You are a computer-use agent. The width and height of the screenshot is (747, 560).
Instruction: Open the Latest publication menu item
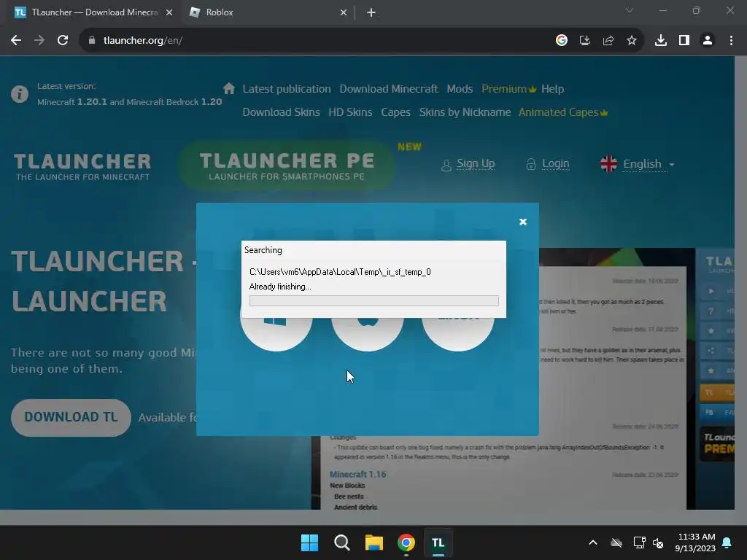[x=286, y=89]
